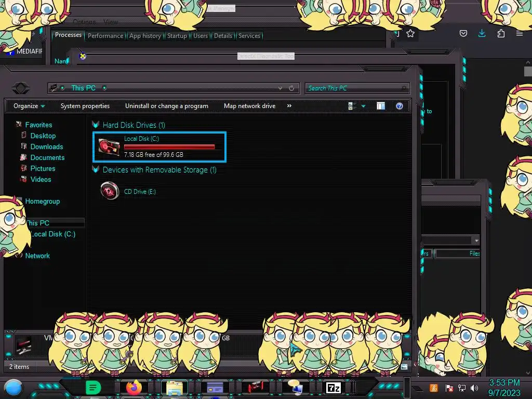The height and width of the screenshot is (399, 532).
Task: Click the Downloads folder icon in Favorites
Action: click(24, 146)
